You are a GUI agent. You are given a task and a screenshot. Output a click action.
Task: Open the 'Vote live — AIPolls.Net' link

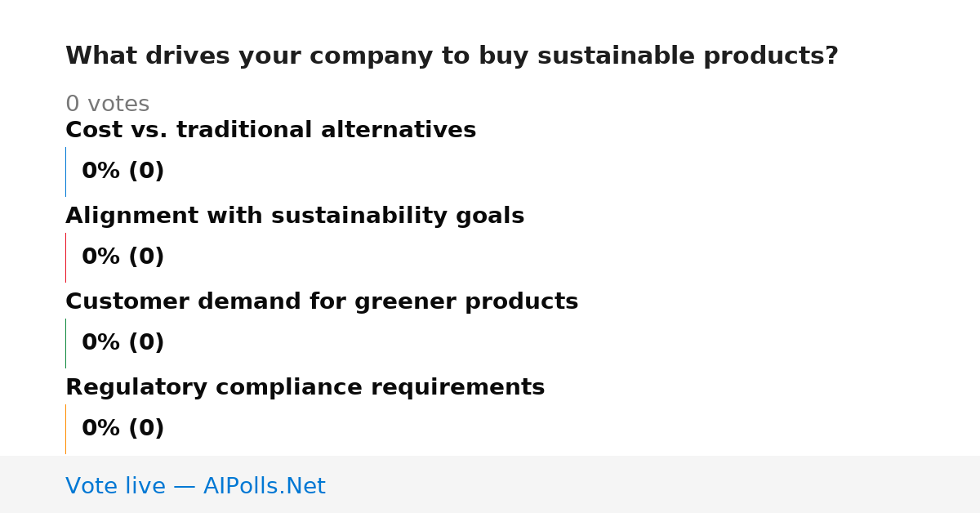click(195, 486)
